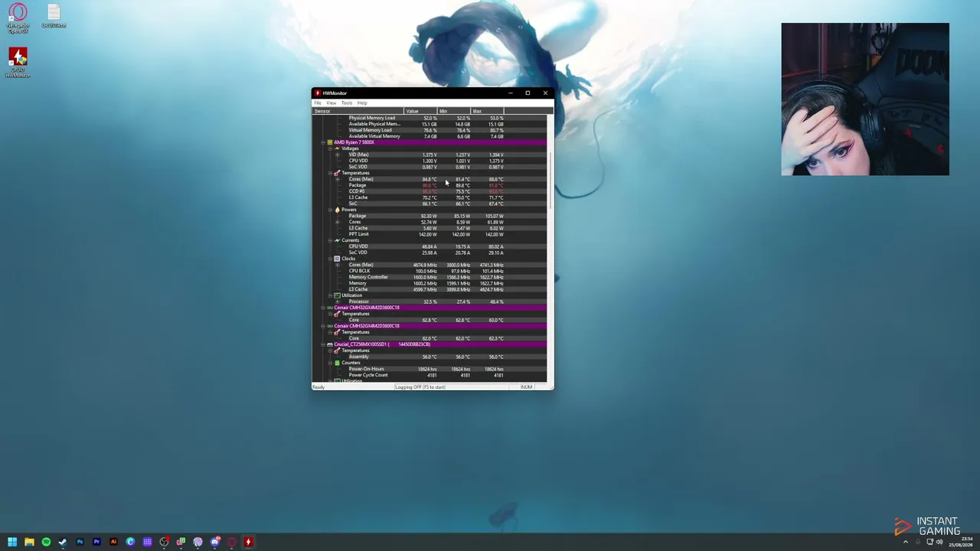
Task: Select the 'Memory Controller' clock row
Action: click(430, 277)
